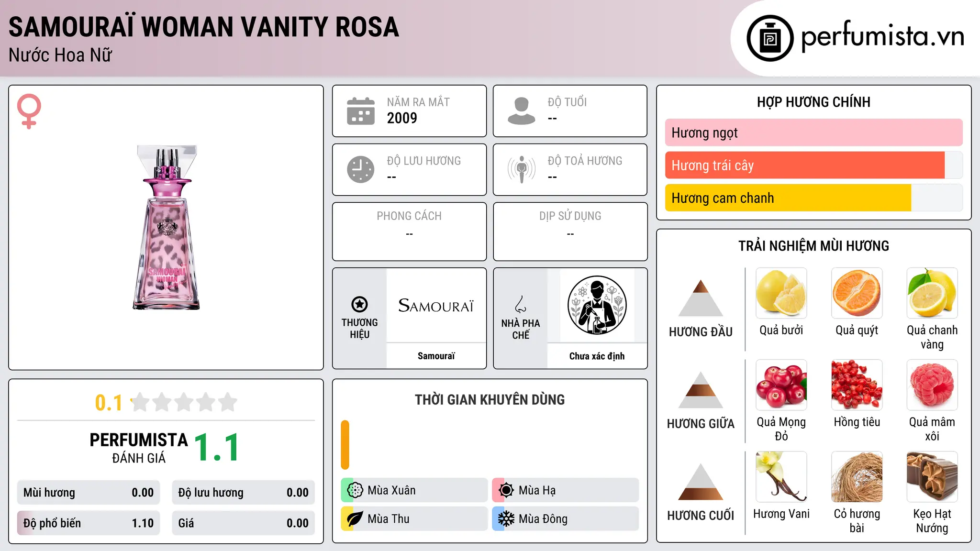Click the clock icon for Độ lưu hương
The image size is (980, 551).
(x=361, y=169)
